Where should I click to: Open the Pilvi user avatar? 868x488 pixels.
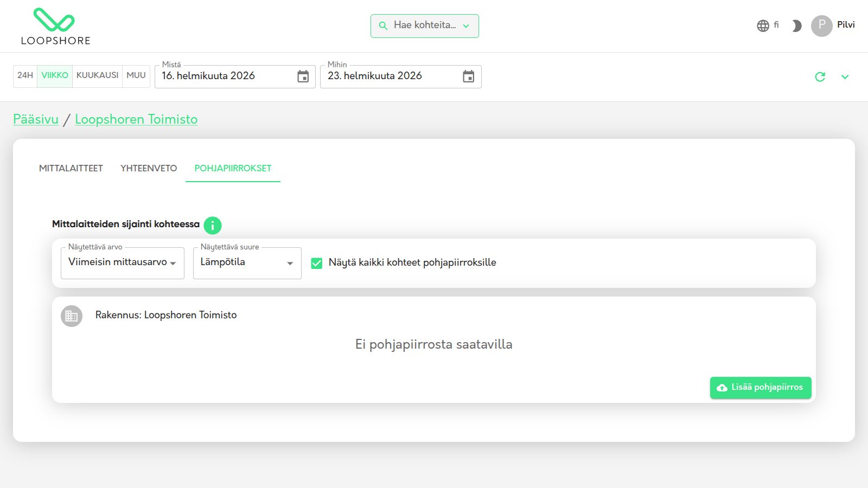[x=821, y=26]
